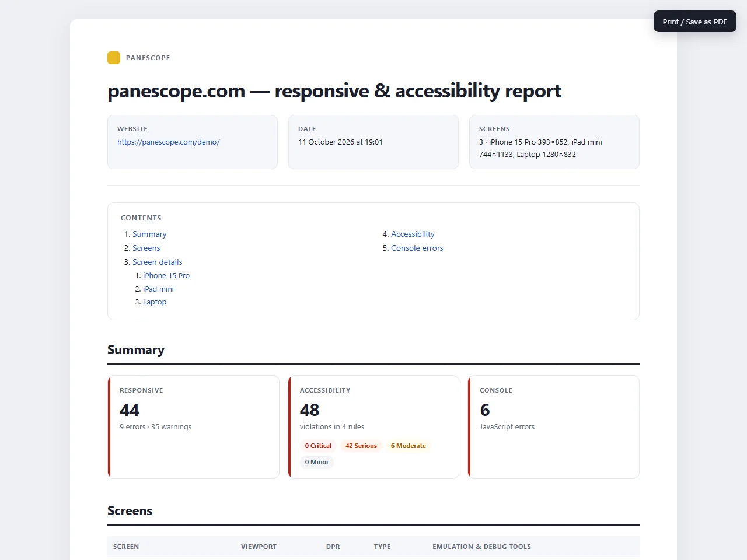Open Screen details contents link
This screenshot has width=747, height=560.
[157, 262]
